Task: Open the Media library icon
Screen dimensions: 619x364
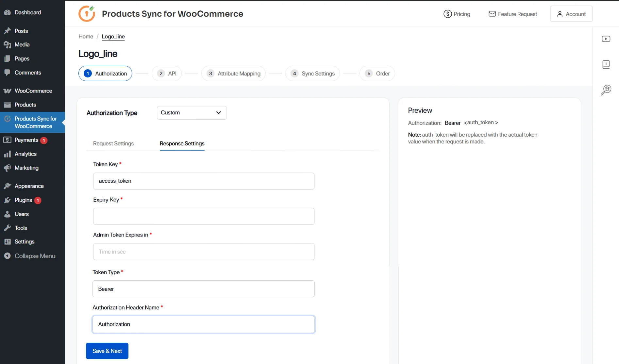Action: coord(8,44)
